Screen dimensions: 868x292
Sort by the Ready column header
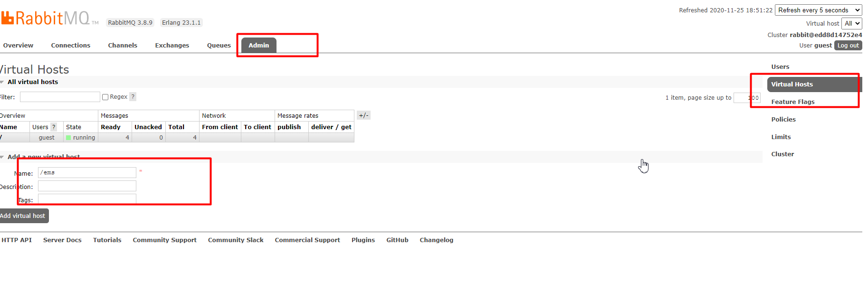111,127
